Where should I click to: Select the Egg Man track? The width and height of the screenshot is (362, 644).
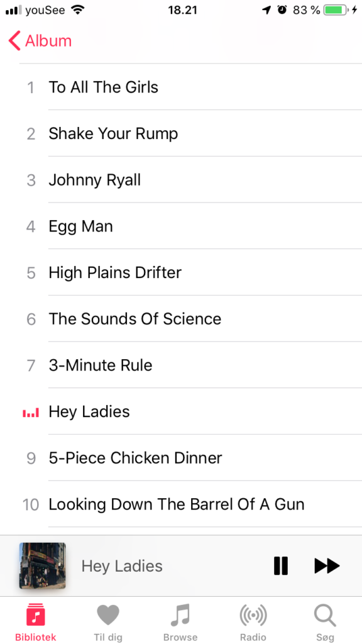tap(190, 226)
